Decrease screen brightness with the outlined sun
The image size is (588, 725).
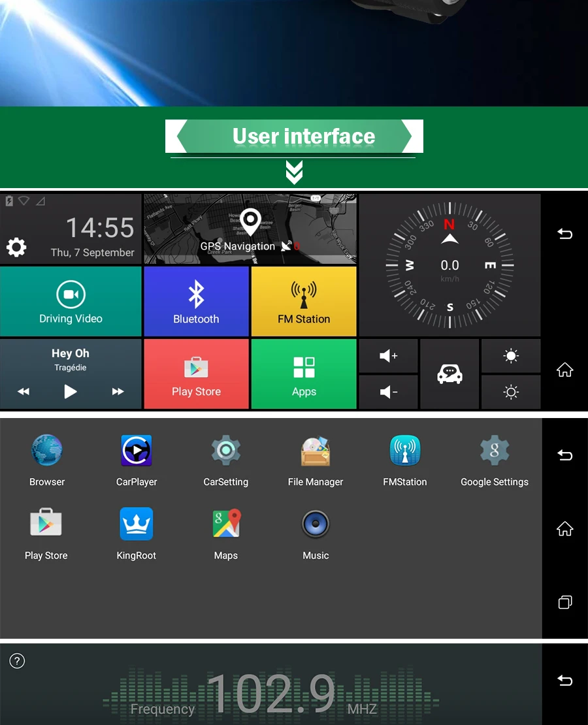[511, 392]
